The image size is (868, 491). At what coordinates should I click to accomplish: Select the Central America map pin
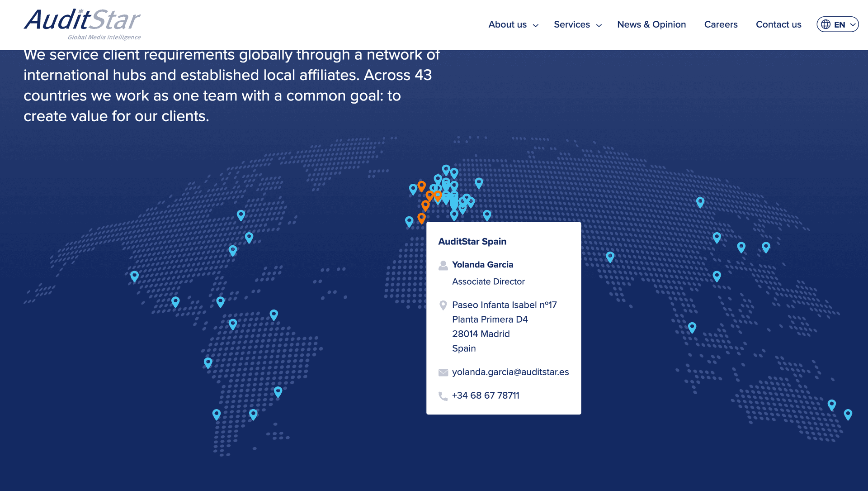[x=175, y=302]
